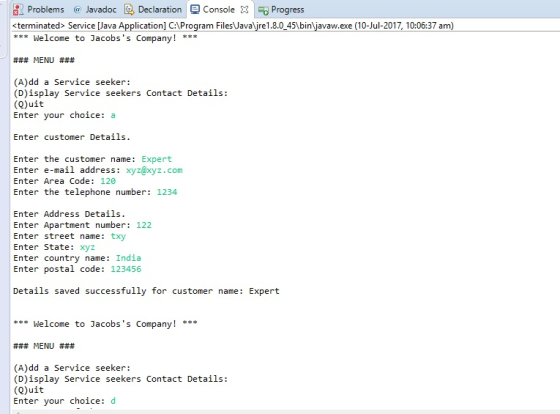Click the second 'Welcome to Jacobs's Company!' line
Viewport: 560px width, 414px height.
coord(105,324)
